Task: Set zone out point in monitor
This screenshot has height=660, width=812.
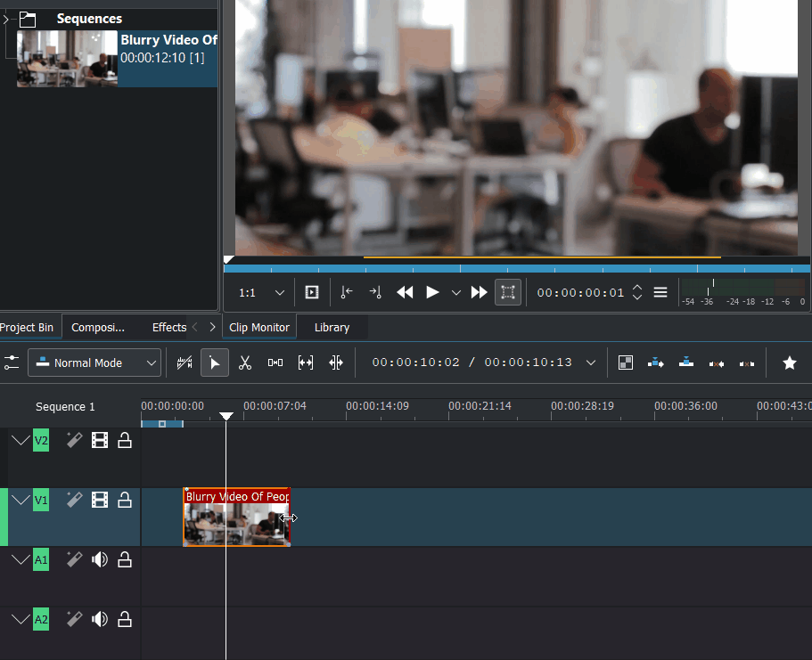Action: pyautogui.click(x=375, y=292)
